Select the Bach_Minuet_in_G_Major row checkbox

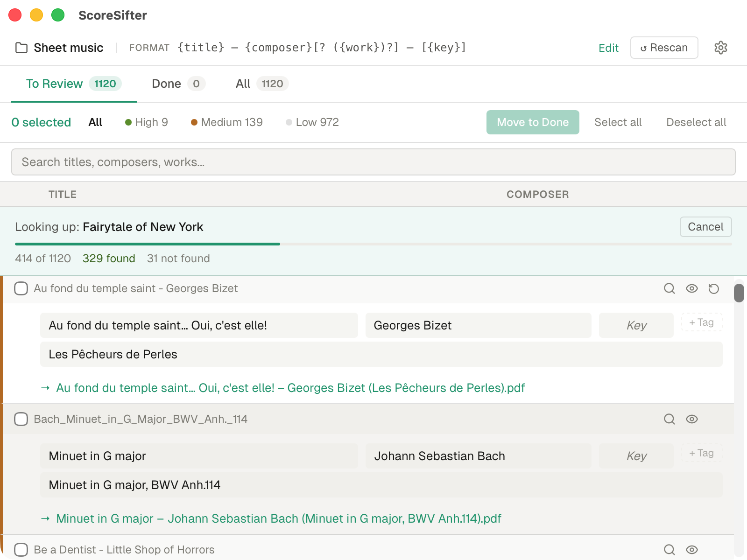click(21, 419)
